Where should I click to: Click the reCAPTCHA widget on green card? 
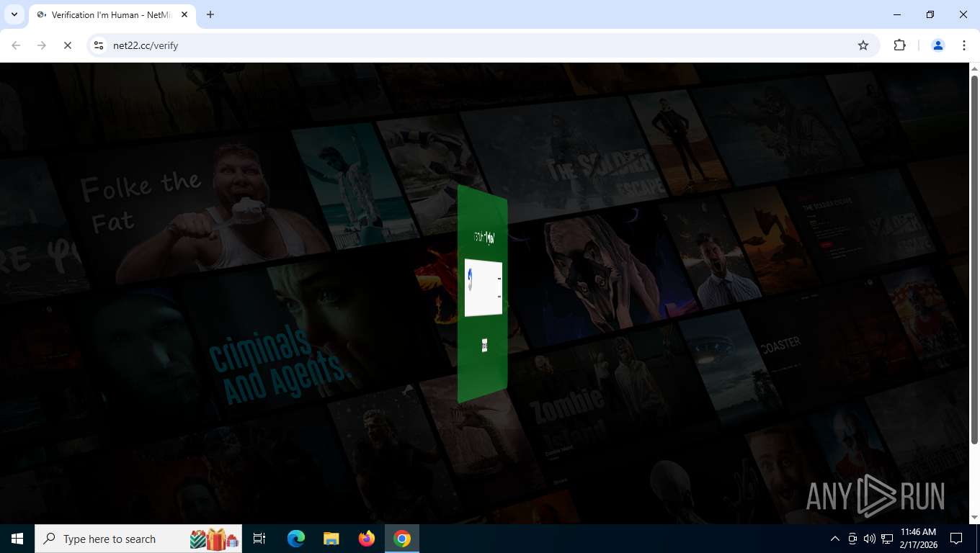[x=484, y=287]
